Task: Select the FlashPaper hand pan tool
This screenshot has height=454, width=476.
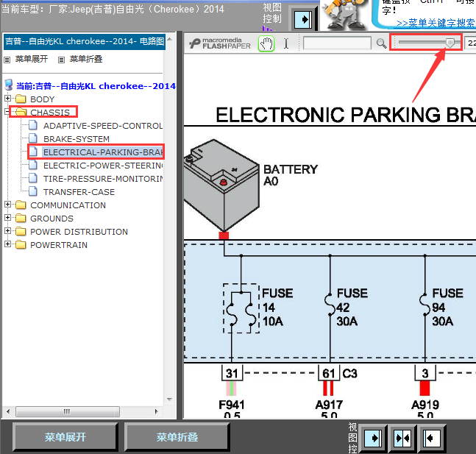Action: click(266, 43)
